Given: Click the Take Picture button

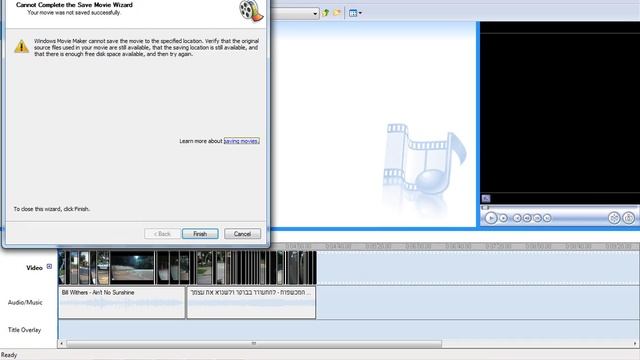Looking at the screenshot, I should click(x=629, y=218).
